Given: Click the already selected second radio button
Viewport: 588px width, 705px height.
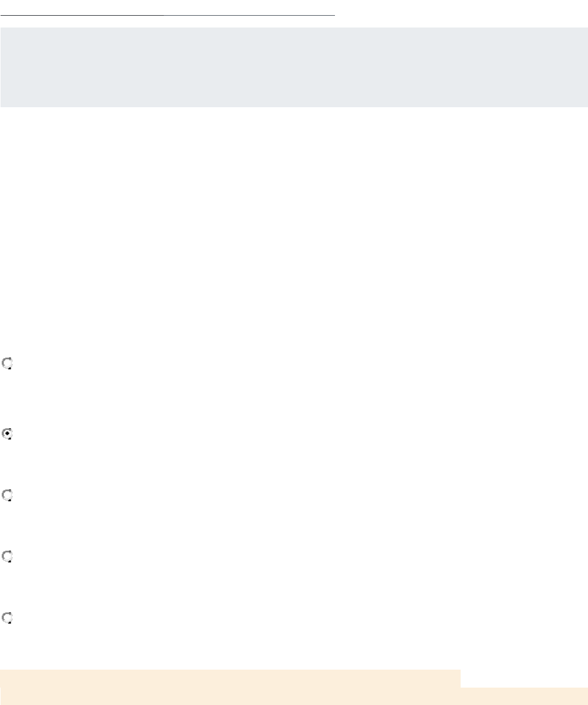Looking at the screenshot, I should tap(7, 434).
